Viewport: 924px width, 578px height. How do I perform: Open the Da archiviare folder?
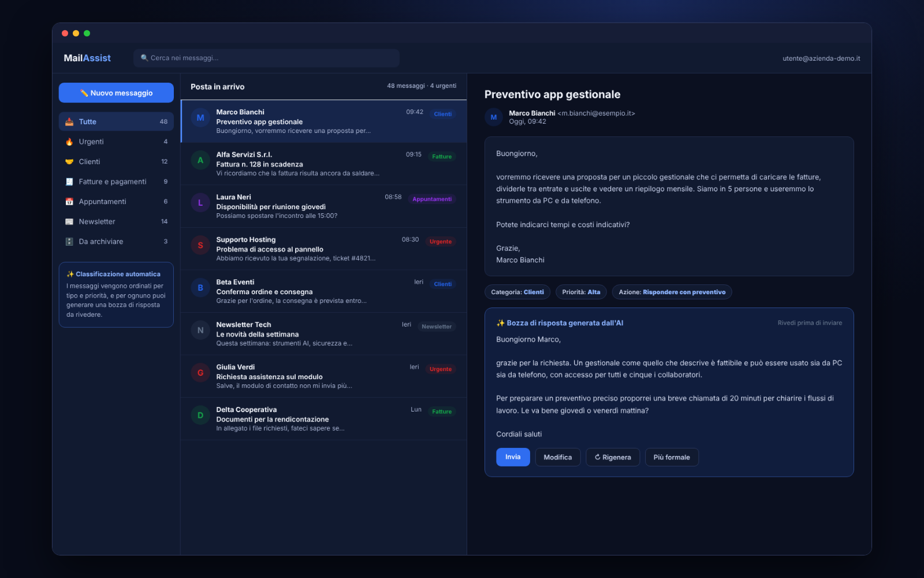[116, 242]
